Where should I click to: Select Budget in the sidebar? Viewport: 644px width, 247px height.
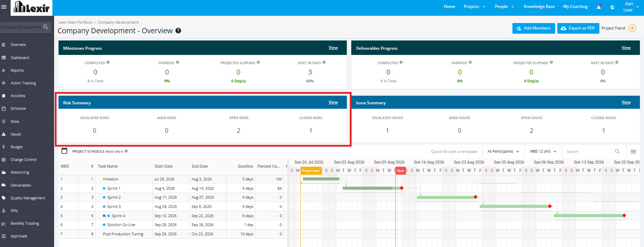point(16,147)
